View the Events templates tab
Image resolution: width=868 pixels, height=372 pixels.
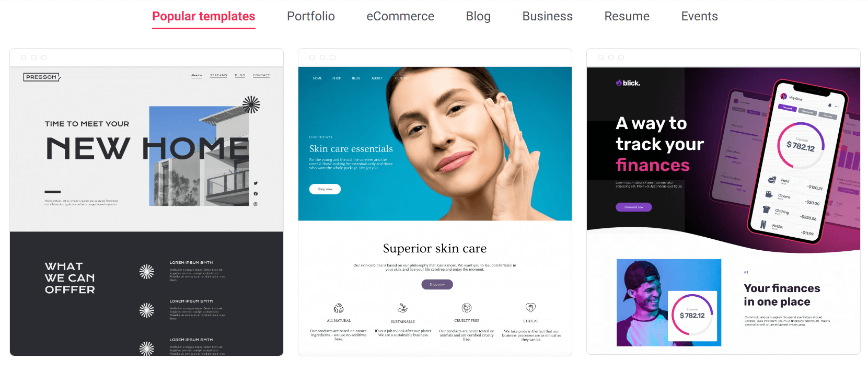[699, 16]
